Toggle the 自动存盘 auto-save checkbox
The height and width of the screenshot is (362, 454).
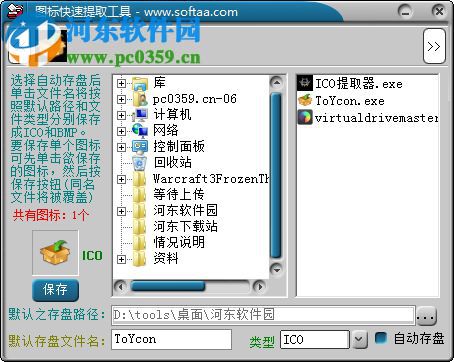381,338
